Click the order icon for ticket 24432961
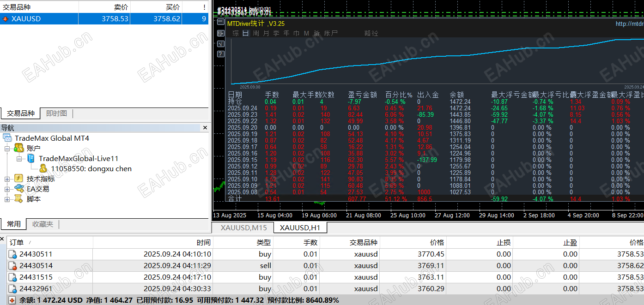644x305 pixels. [13, 289]
